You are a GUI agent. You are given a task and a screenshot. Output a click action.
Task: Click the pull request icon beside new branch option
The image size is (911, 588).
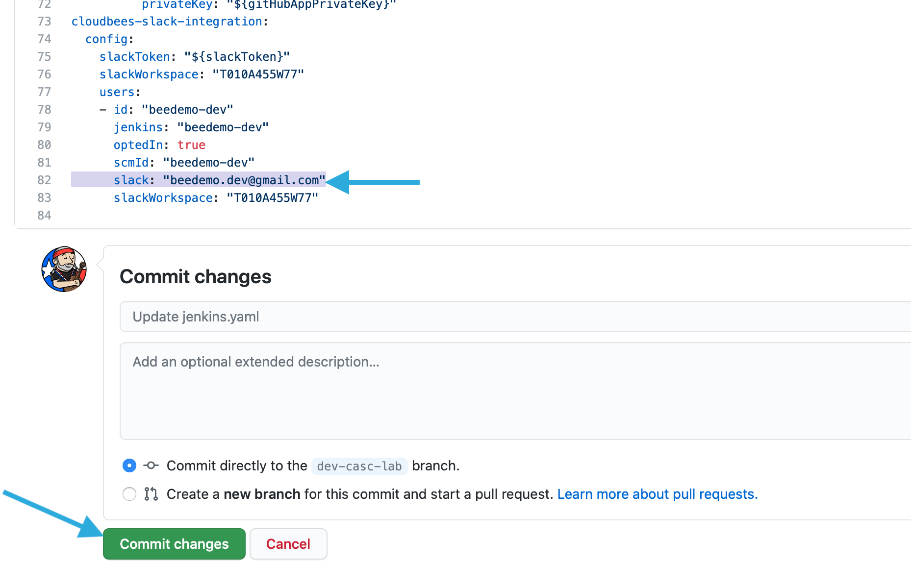click(x=150, y=494)
